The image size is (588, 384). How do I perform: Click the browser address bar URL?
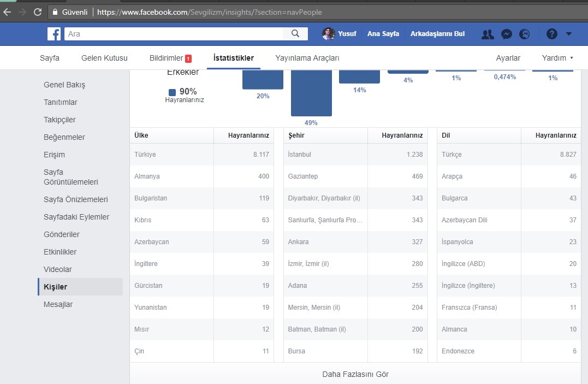tap(209, 12)
